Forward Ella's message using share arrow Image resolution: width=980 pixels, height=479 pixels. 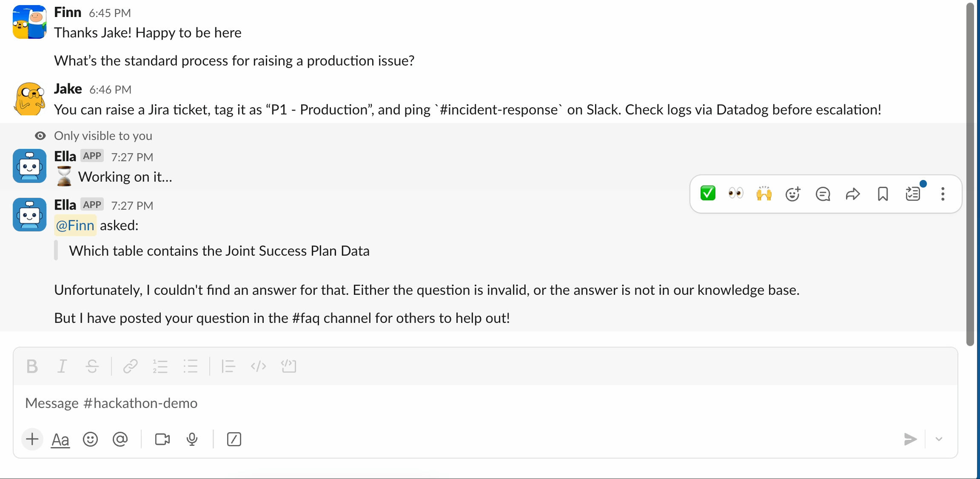852,194
